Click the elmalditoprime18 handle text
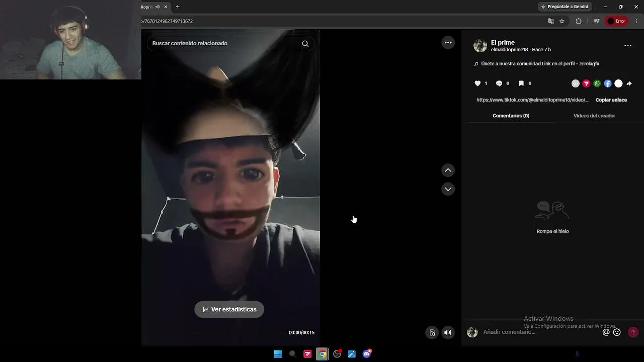 [x=509, y=50]
